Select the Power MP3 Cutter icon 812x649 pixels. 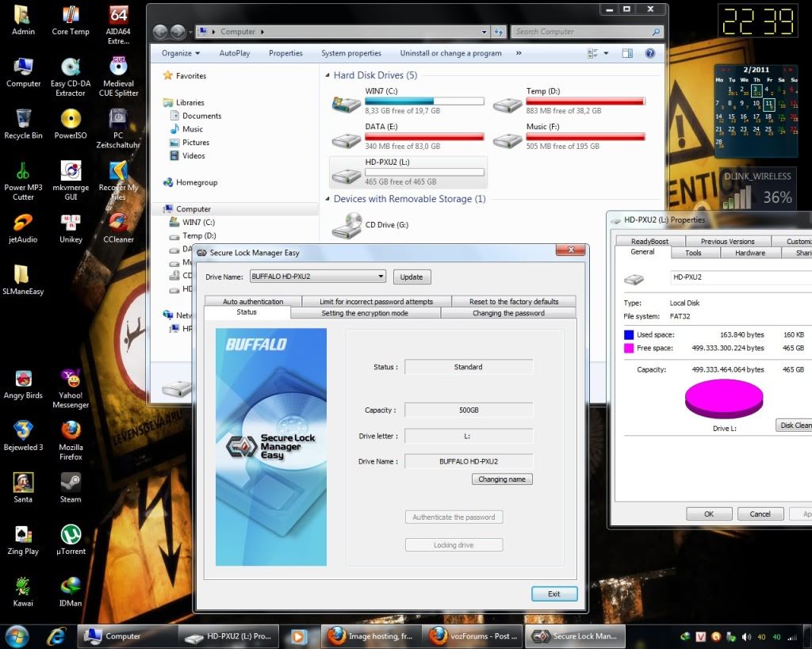[x=23, y=181]
